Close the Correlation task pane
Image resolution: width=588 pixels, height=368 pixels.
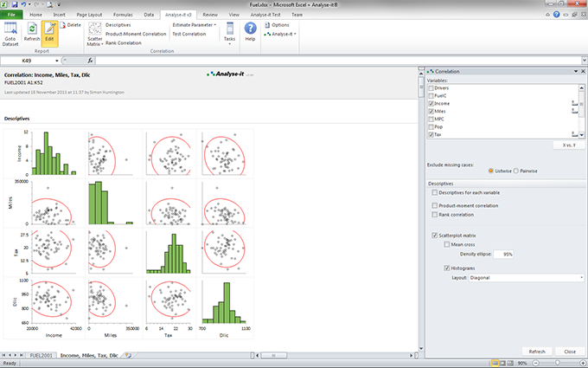583,71
